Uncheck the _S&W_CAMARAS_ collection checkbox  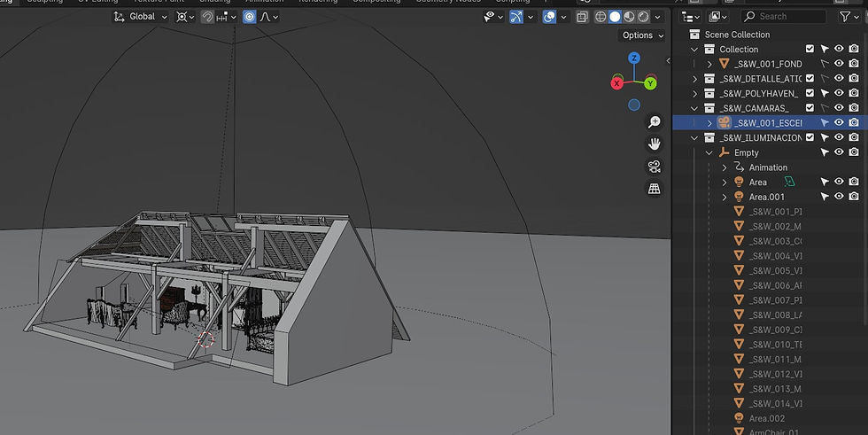point(810,108)
